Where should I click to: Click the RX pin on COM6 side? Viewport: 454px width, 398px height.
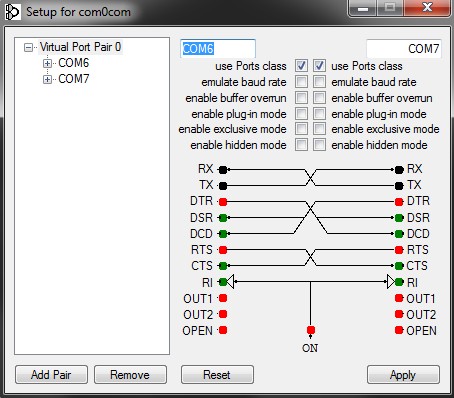coord(223,170)
